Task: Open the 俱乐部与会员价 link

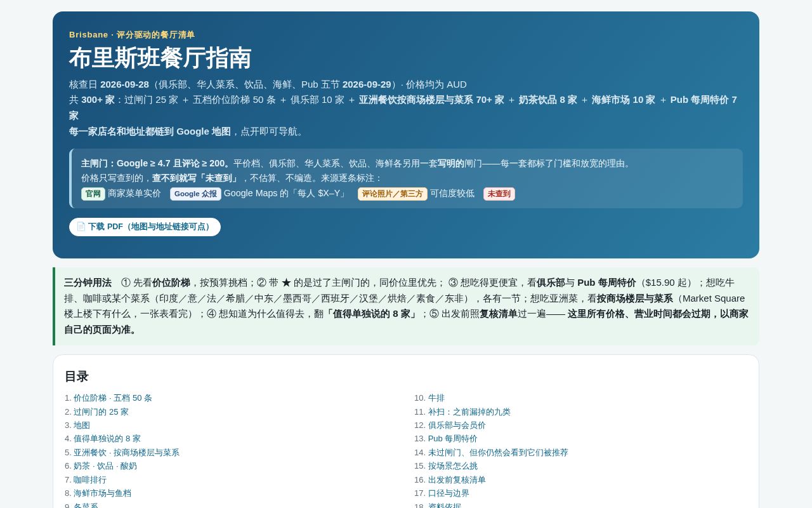Action: (457, 425)
